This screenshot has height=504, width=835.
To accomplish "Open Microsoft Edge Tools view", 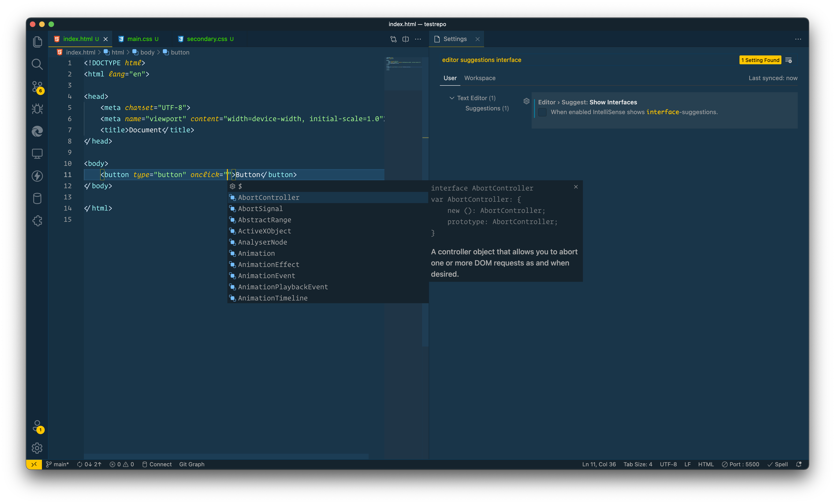I will click(x=37, y=131).
